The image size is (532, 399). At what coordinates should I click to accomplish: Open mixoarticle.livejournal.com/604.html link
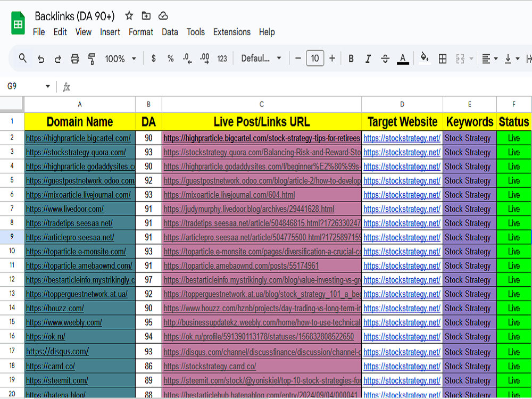tap(229, 195)
